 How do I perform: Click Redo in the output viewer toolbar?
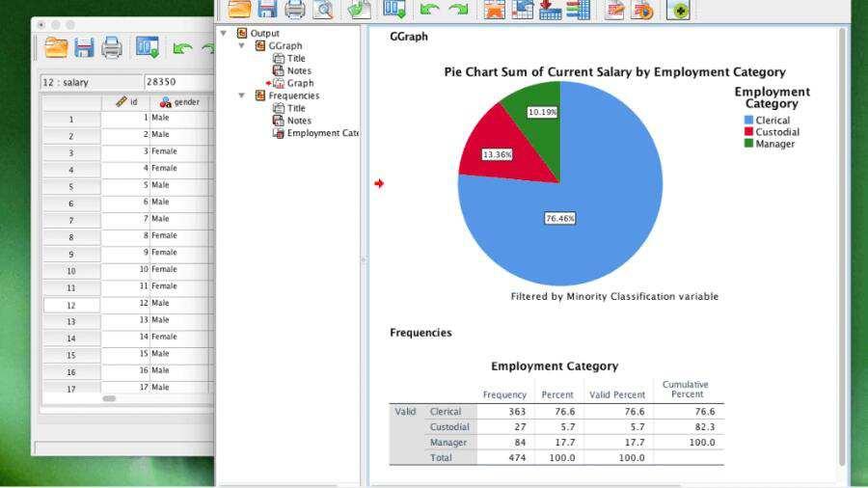pos(458,10)
